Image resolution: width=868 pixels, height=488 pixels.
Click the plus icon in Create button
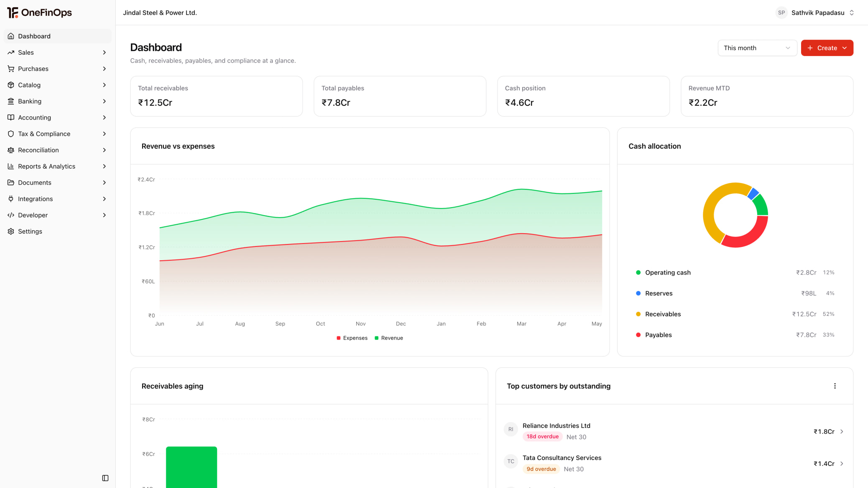pos(810,48)
